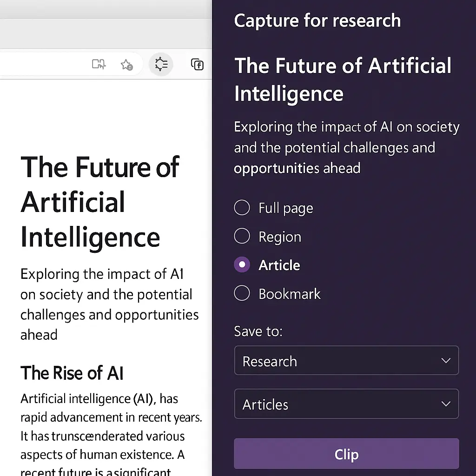Image resolution: width=476 pixels, height=476 pixels.
Task: Toggle the web clipper extension icon
Action: tap(161, 64)
